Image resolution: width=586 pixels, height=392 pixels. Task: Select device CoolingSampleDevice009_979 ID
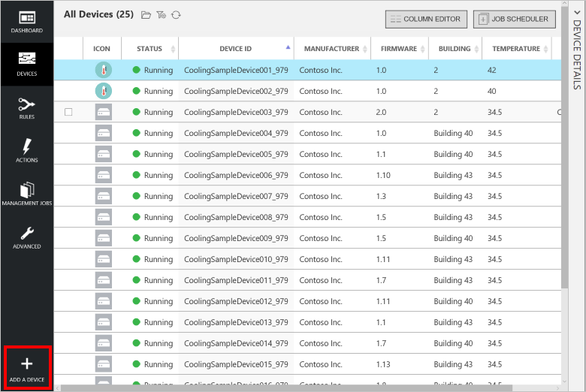coord(236,238)
